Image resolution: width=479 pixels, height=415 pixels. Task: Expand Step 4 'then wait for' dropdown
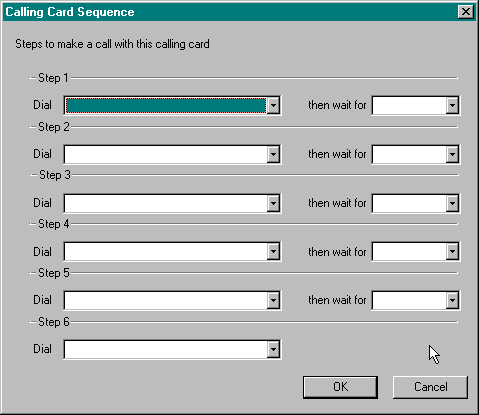point(452,252)
